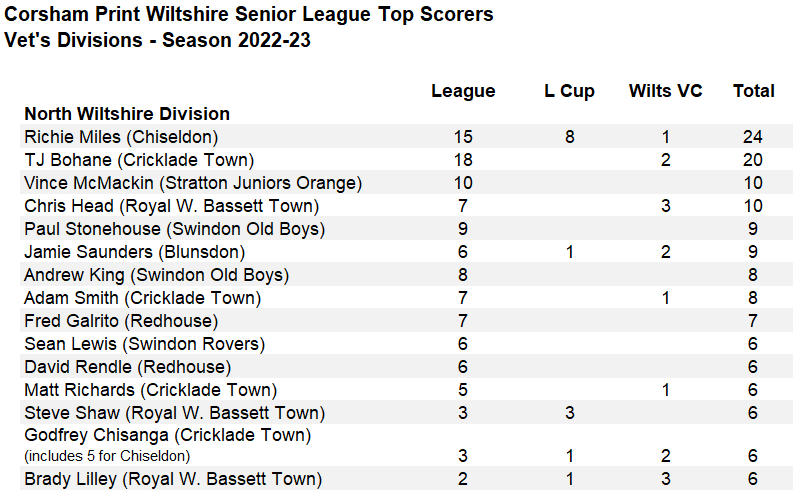Click the League column header

(x=463, y=92)
